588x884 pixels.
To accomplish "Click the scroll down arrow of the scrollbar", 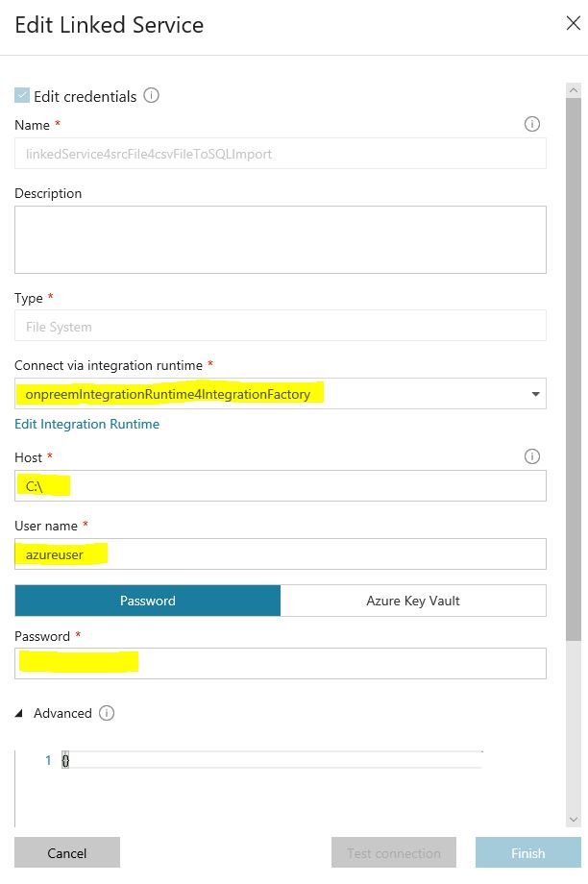I will click(574, 820).
